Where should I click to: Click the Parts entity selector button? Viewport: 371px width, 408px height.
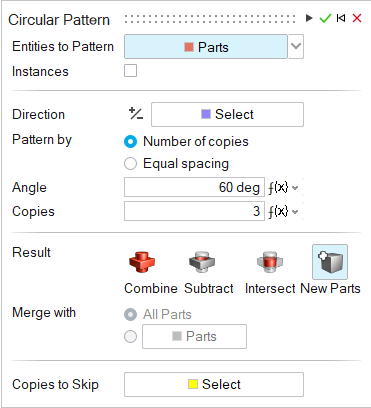[x=206, y=46]
